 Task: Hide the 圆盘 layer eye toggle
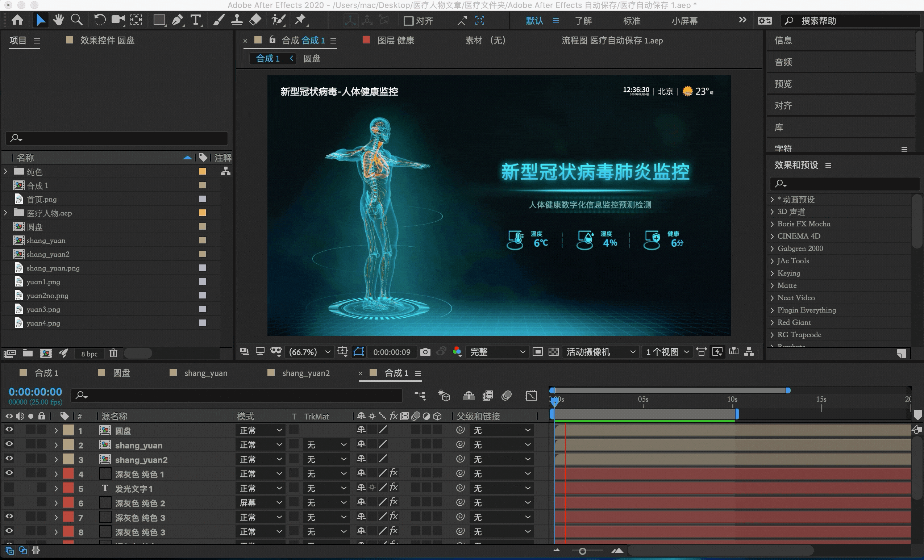pyautogui.click(x=9, y=430)
